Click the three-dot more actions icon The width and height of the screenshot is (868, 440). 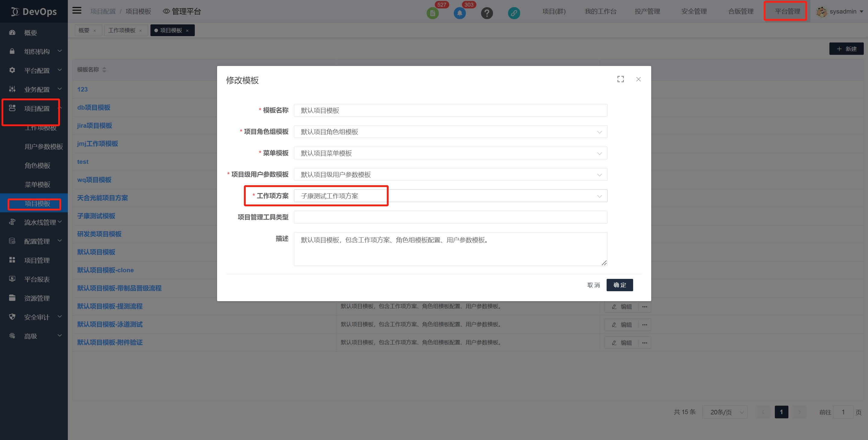tap(644, 307)
